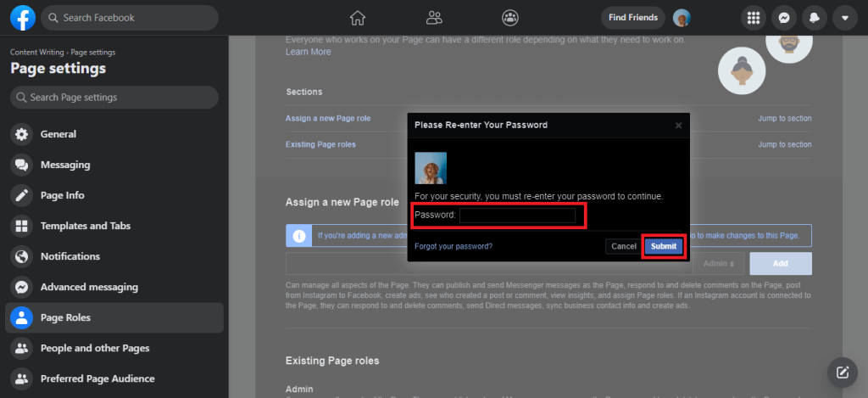Click the Learn More link
This screenshot has width=868, height=398.
click(308, 52)
